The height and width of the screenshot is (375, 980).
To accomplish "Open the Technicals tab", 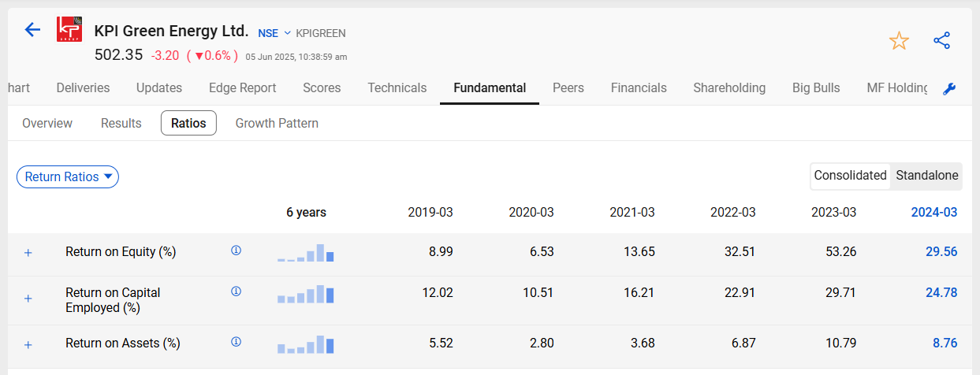I will click(397, 88).
